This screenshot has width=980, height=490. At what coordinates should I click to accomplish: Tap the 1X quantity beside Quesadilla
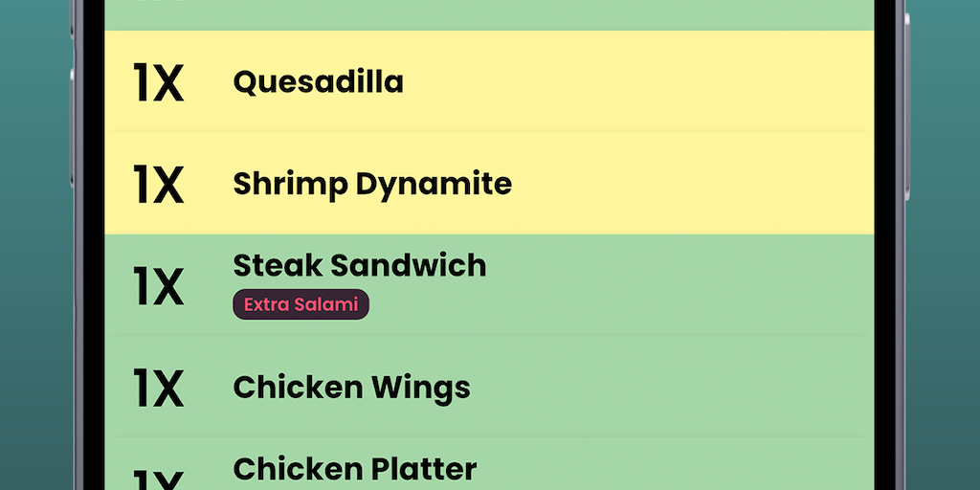(158, 83)
